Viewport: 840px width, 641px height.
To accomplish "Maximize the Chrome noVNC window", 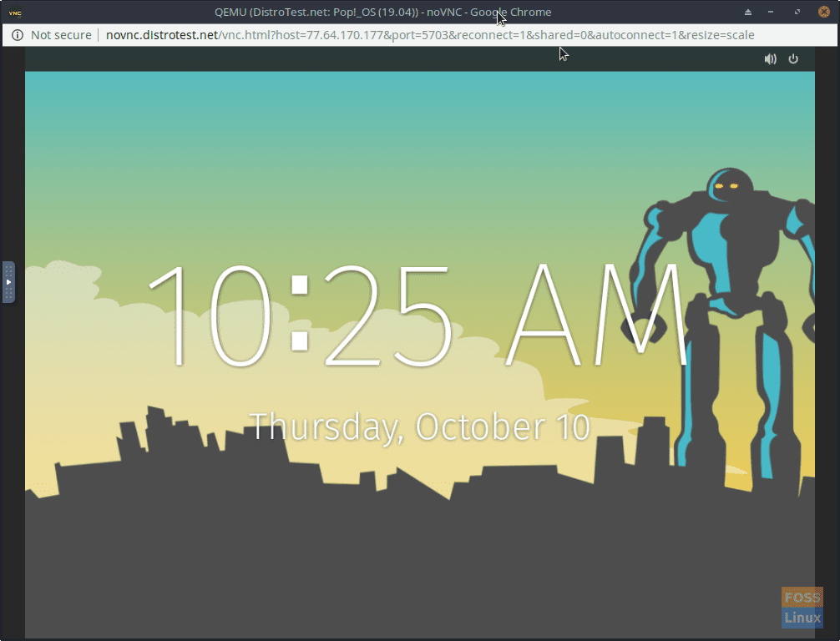I will click(x=797, y=12).
